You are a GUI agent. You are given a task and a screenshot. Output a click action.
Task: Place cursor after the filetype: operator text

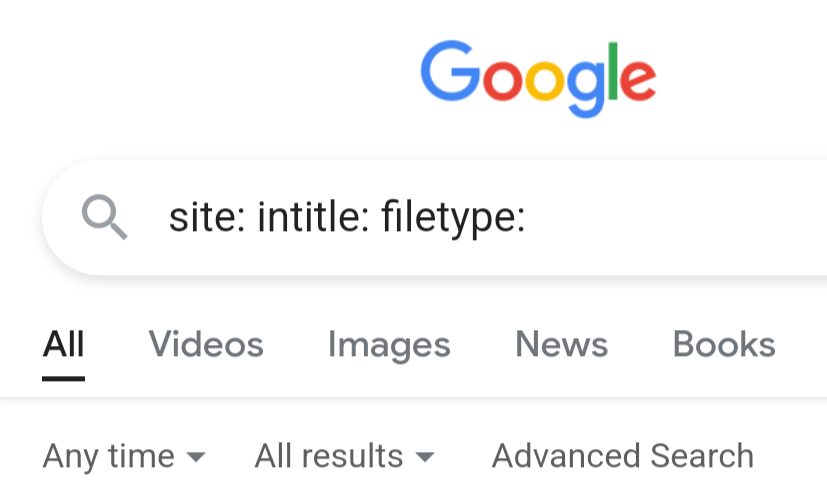tap(528, 217)
